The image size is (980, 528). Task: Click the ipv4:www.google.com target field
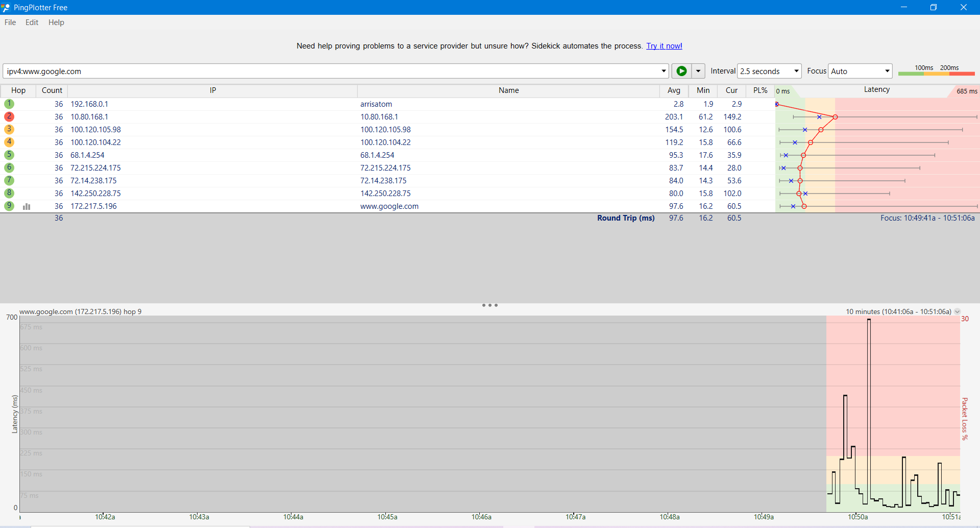331,71
